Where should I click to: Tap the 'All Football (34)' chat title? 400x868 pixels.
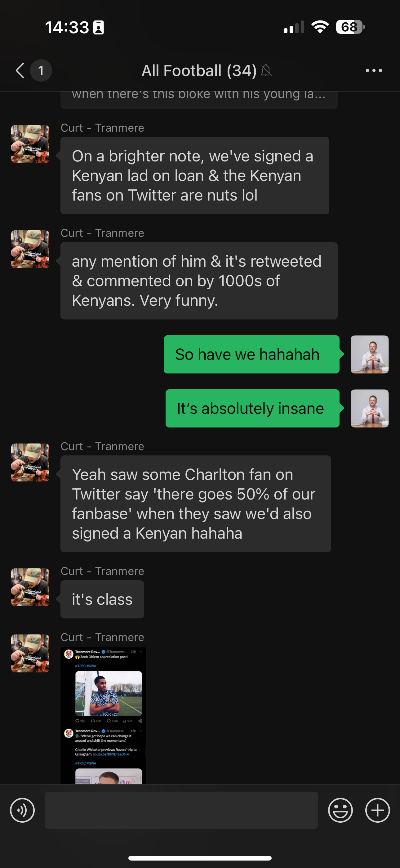click(199, 70)
